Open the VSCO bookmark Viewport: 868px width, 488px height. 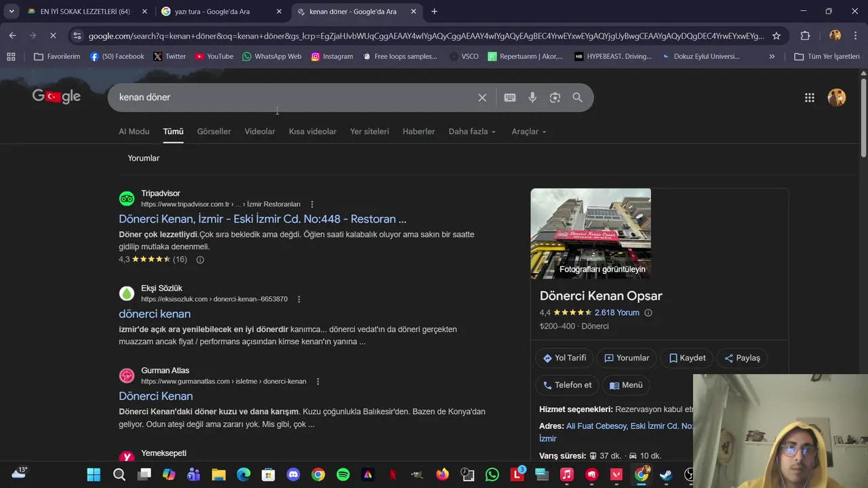[x=464, y=56]
